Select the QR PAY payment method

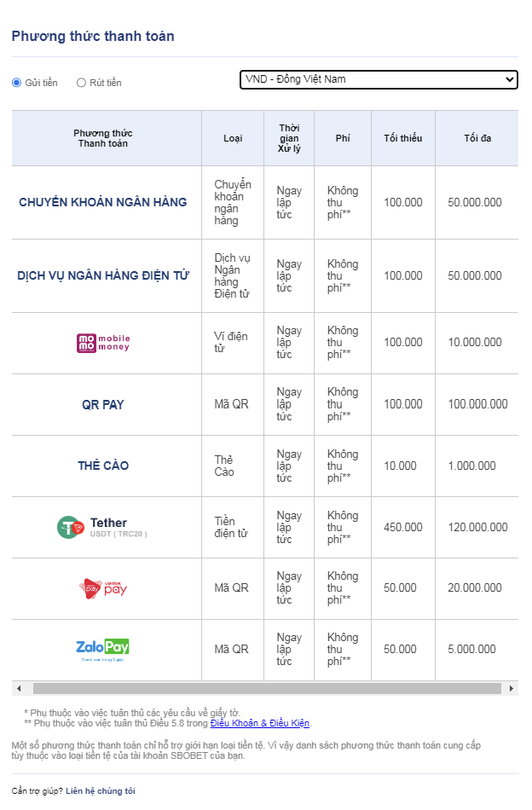tap(103, 405)
